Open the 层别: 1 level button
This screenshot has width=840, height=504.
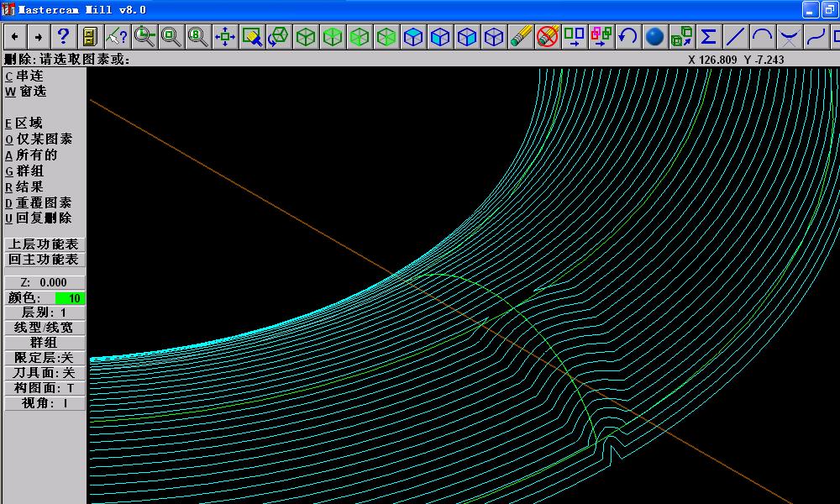(45, 312)
